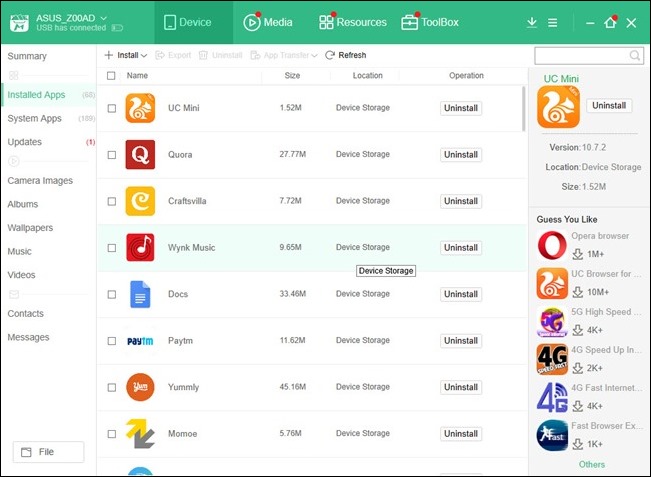Image resolution: width=651 pixels, height=477 pixels.
Task: Click the Paytm app icon
Action: [x=140, y=341]
